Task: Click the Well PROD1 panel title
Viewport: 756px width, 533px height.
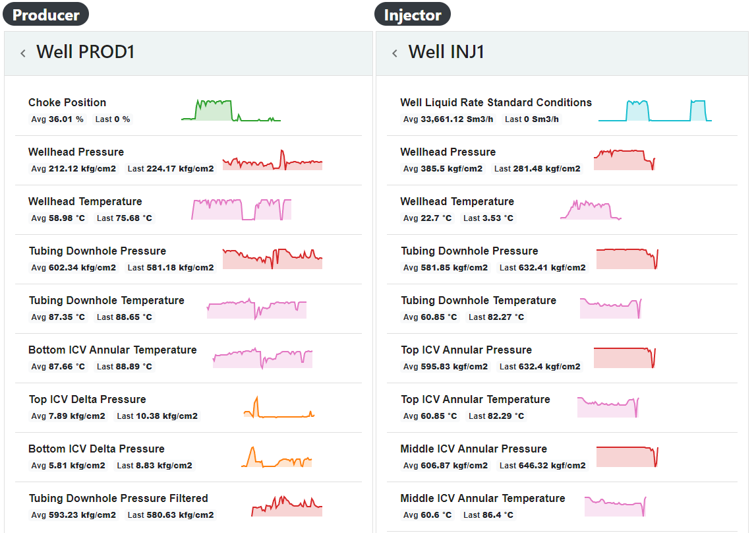Action: pos(86,52)
